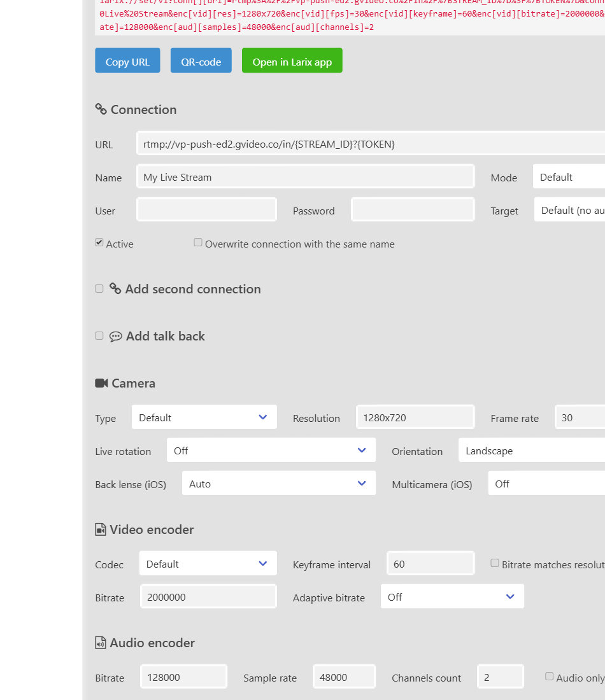Click Open in Larix app button
Screen dimensions: 605x700
coord(292,60)
